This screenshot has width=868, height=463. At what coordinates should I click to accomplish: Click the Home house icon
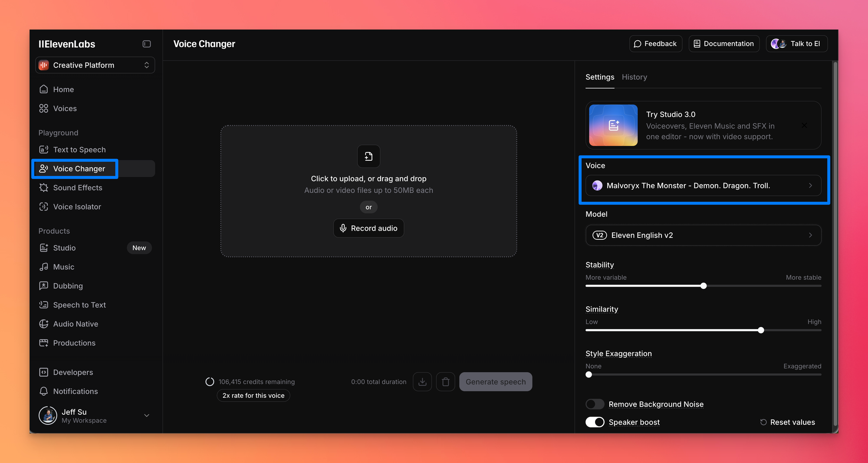tap(43, 89)
